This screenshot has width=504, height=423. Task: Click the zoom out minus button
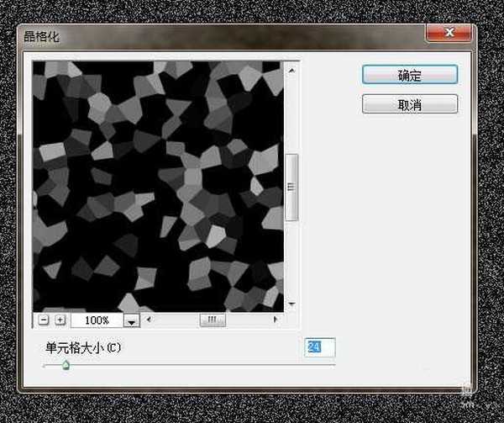point(45,320)
